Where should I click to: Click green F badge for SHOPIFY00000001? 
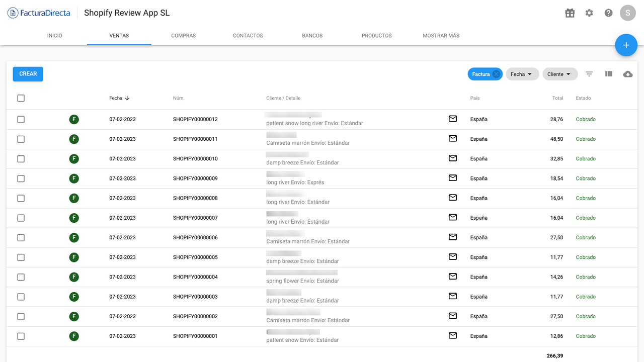click(74, 336)
